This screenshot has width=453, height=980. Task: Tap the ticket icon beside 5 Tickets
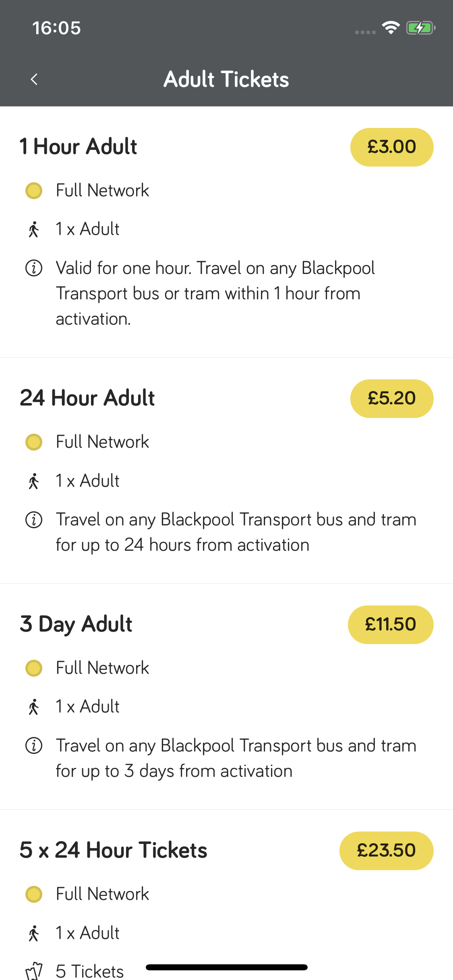pos(34,970)
